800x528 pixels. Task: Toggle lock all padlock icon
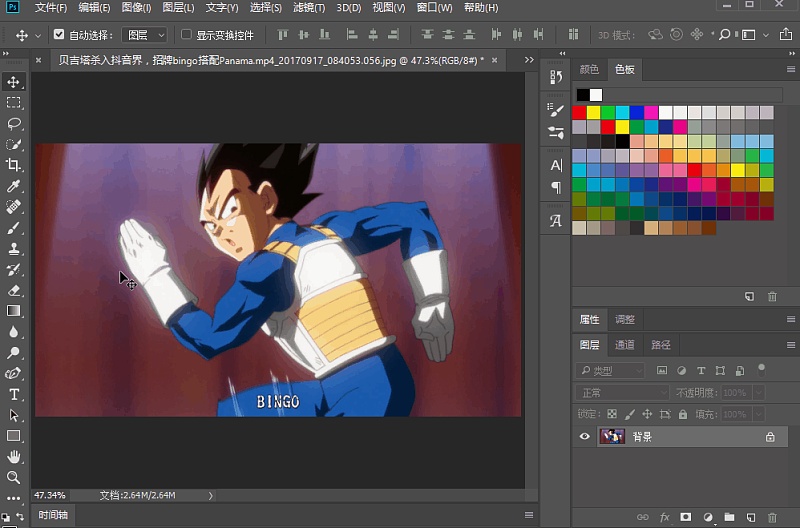pos(683,414)
